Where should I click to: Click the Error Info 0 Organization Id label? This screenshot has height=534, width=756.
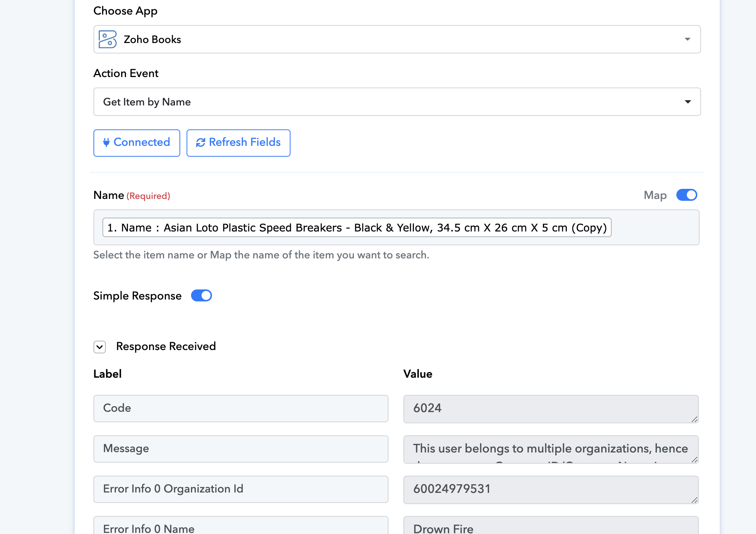[x=241, y=489]
